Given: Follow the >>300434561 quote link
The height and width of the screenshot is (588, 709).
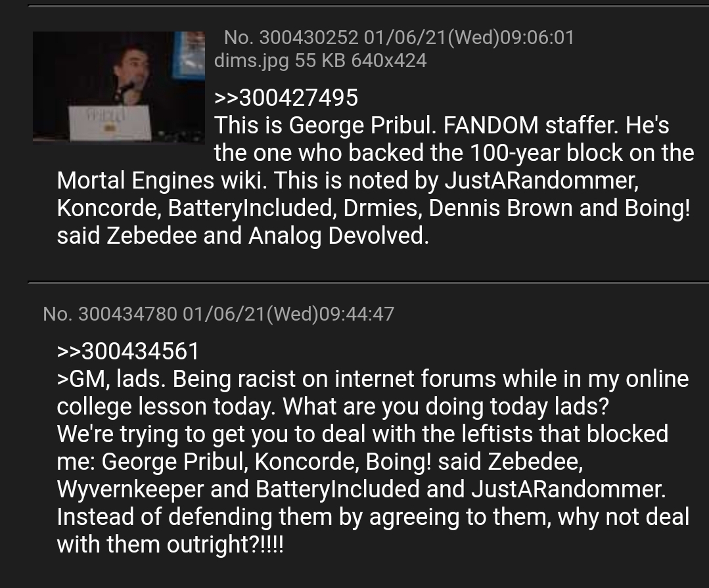Looking at the screenshot, I should tap(128, 351).
